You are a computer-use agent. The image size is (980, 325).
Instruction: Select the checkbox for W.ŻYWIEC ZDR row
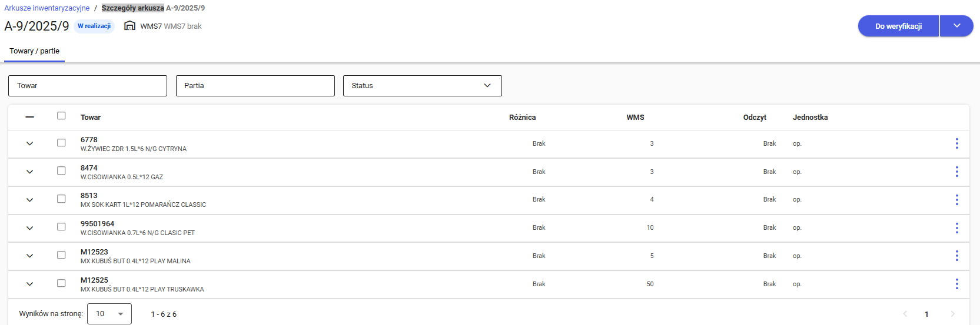61,143
